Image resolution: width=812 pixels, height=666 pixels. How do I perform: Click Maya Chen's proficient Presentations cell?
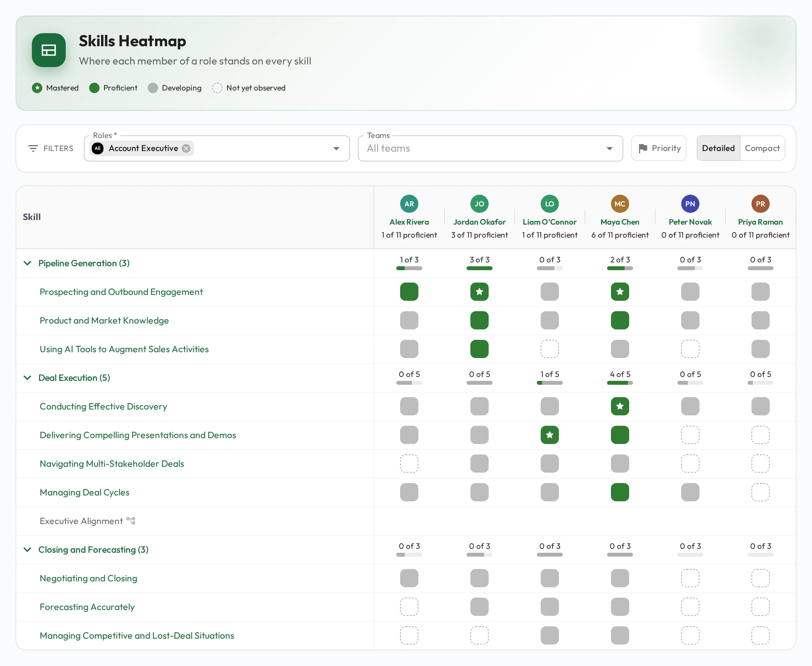pos(620,435)
